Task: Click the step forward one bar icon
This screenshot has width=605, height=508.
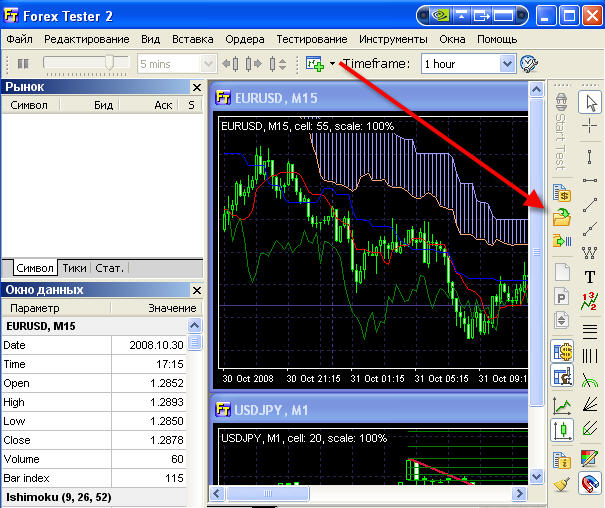Action: tap(253, 64)
